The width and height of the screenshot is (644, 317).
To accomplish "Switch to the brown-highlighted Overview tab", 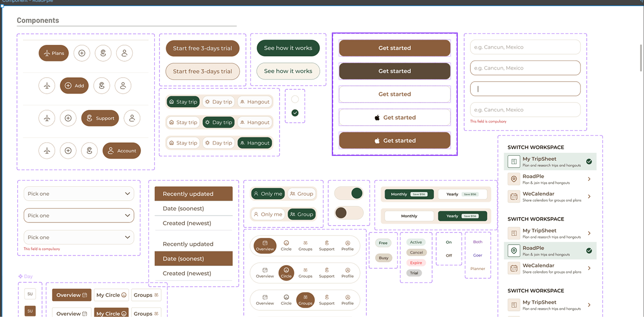I will (72, 295).
